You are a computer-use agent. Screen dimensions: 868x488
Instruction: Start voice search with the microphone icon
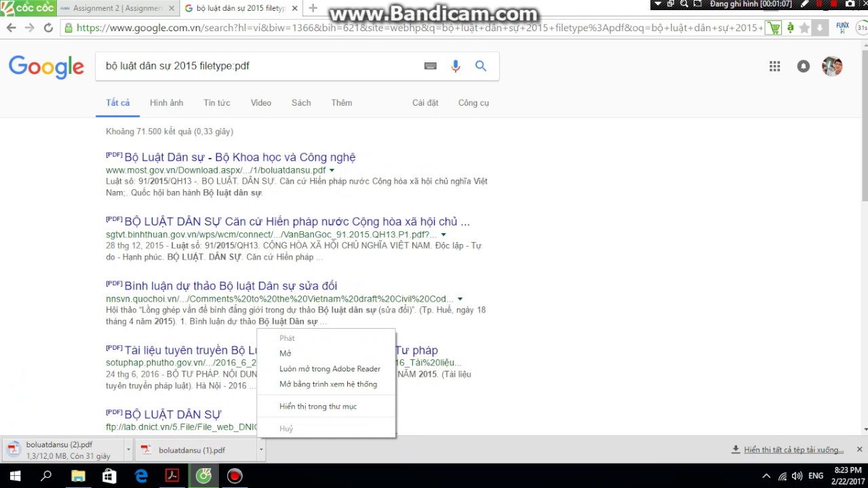456,66
